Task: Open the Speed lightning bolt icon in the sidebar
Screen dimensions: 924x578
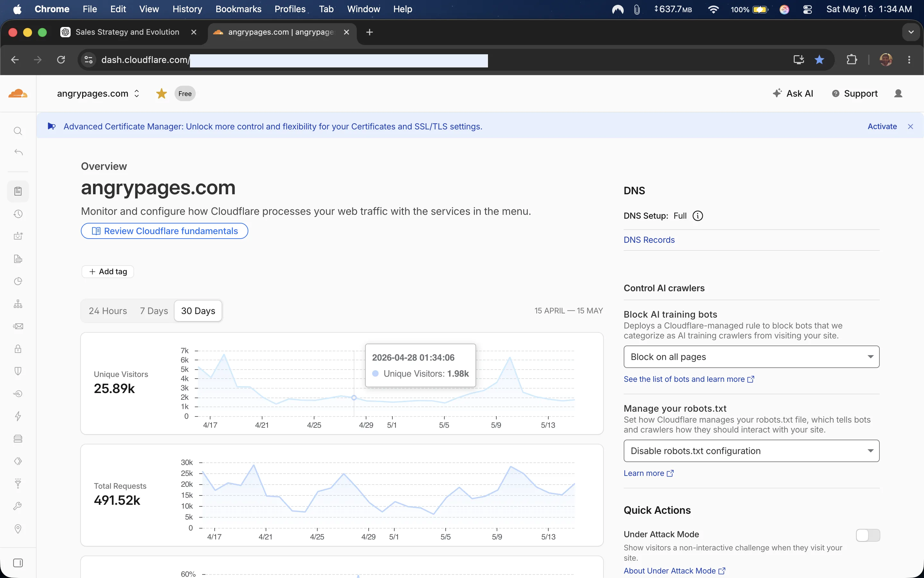Action: tap(18, 416)
